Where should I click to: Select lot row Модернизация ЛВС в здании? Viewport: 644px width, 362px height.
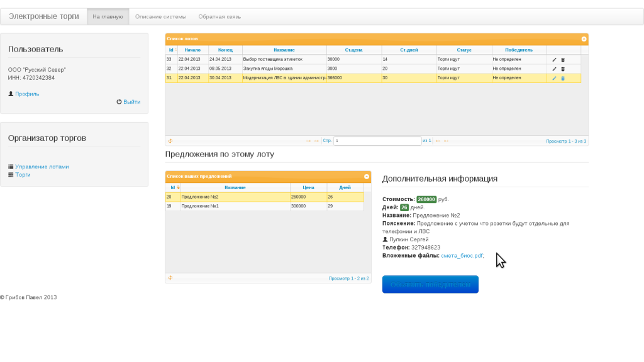[x=373, y=78]
